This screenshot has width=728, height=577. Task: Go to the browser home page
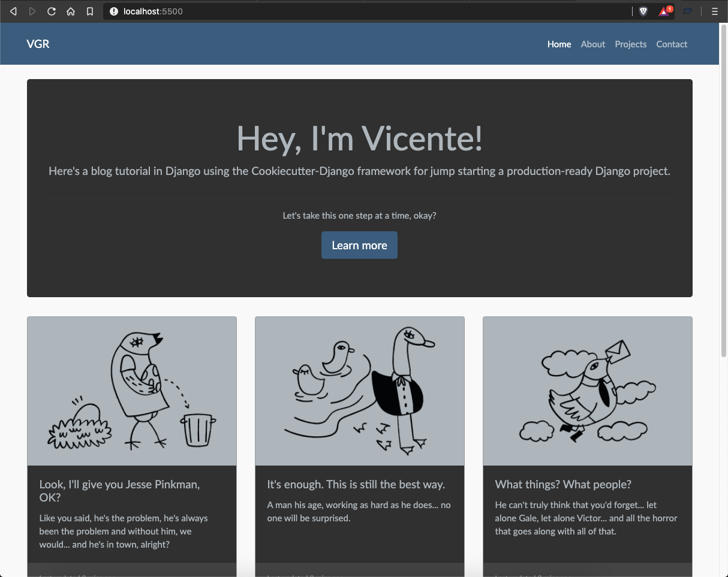pyautogui.click(x=71, y=11)
